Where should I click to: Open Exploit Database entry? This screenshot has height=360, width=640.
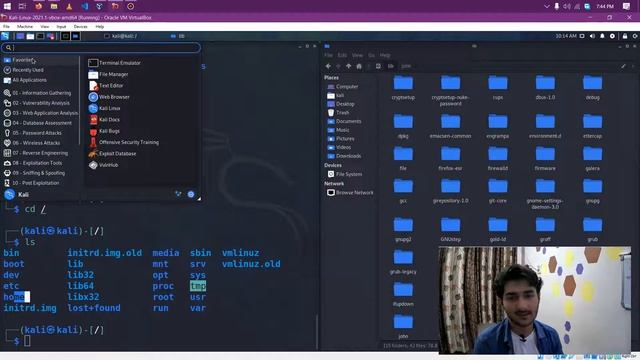point(112,154)
